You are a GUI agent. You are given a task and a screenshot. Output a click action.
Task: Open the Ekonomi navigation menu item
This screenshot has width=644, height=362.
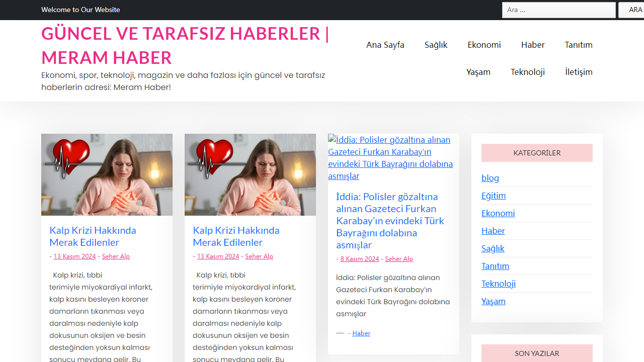(x=484, y=45)
